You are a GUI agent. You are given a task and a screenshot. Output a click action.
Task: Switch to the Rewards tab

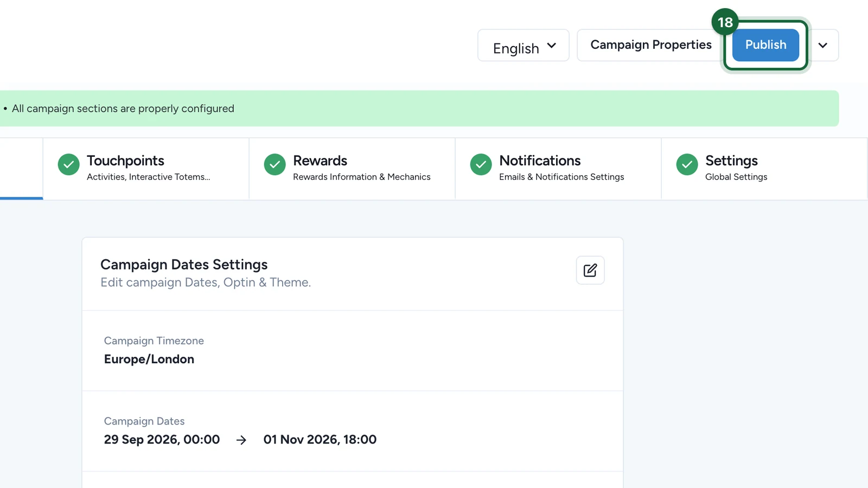352,169
